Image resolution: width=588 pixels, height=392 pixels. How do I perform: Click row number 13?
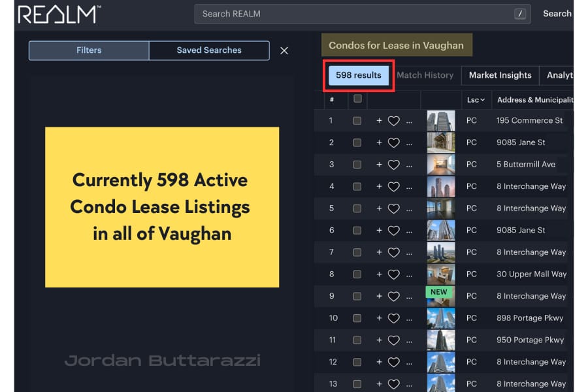coord(333,384)
